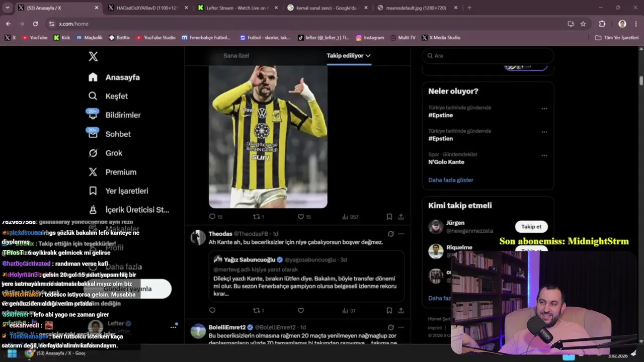This screenshot has width=644, height=362.
Task: Switch to the Sana özel tab
Action: click(x=236, y=55)
